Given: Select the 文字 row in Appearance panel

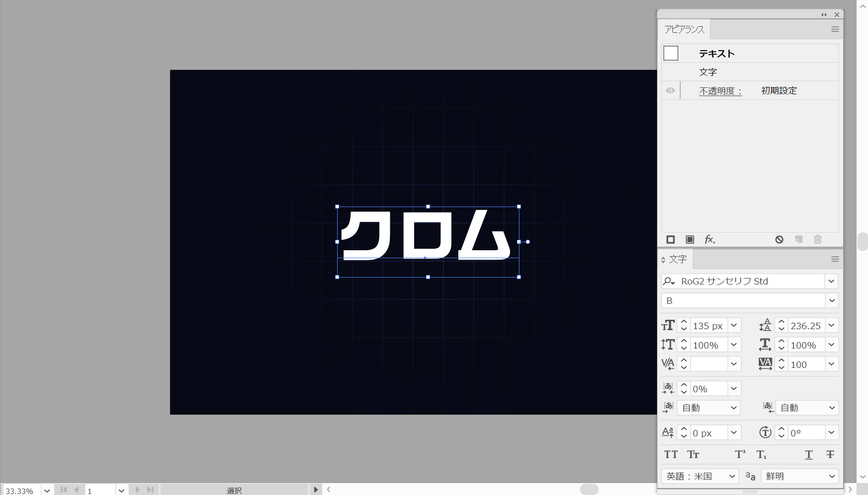Looking at the screenshot, I should point(708,72).
